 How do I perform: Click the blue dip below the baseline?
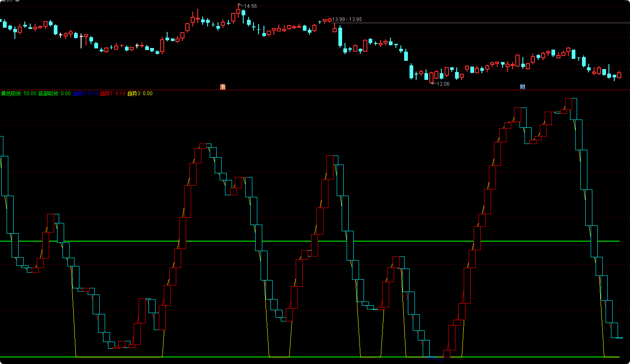(x=436, y=359)
